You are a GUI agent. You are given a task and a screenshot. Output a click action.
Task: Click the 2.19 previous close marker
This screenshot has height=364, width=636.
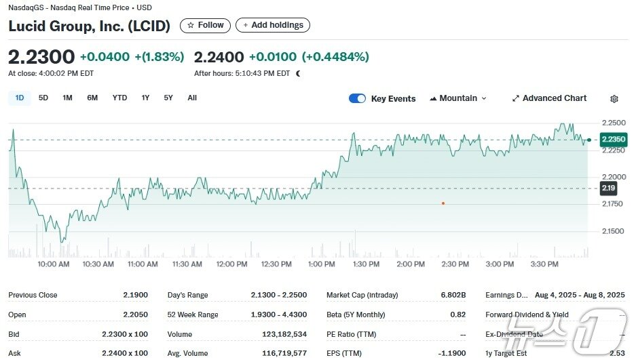(607, 188)
